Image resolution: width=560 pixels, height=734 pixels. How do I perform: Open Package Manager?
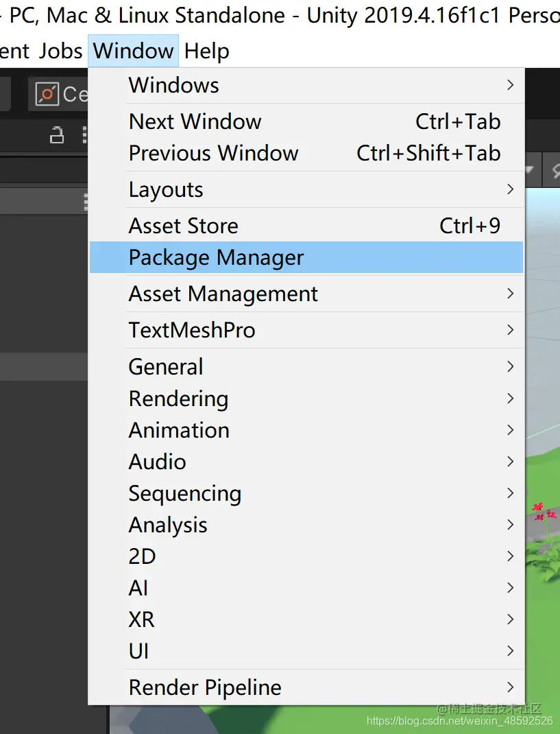306,257
